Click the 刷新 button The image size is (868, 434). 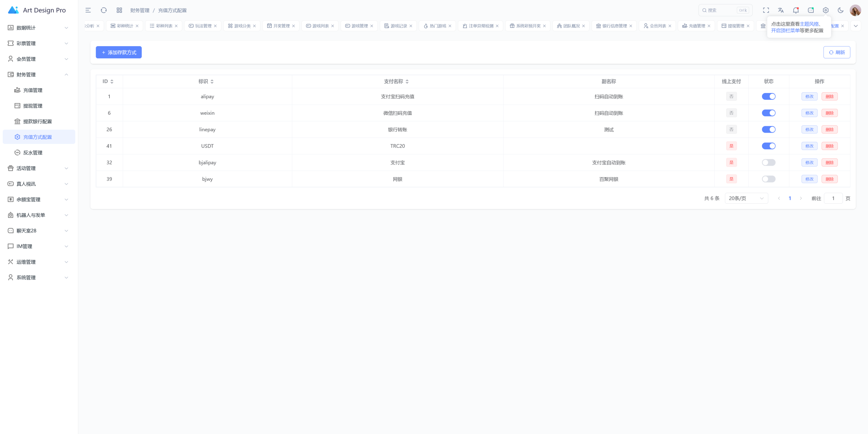836,52
